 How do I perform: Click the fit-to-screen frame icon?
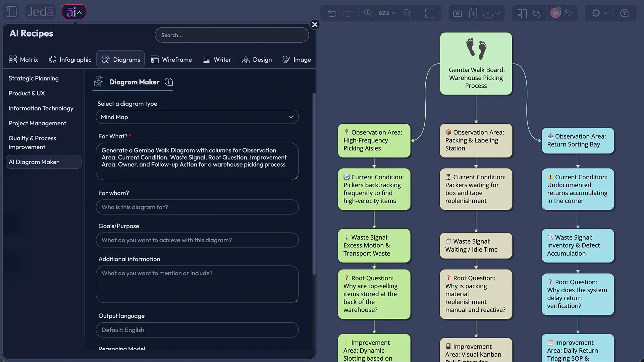430,13
